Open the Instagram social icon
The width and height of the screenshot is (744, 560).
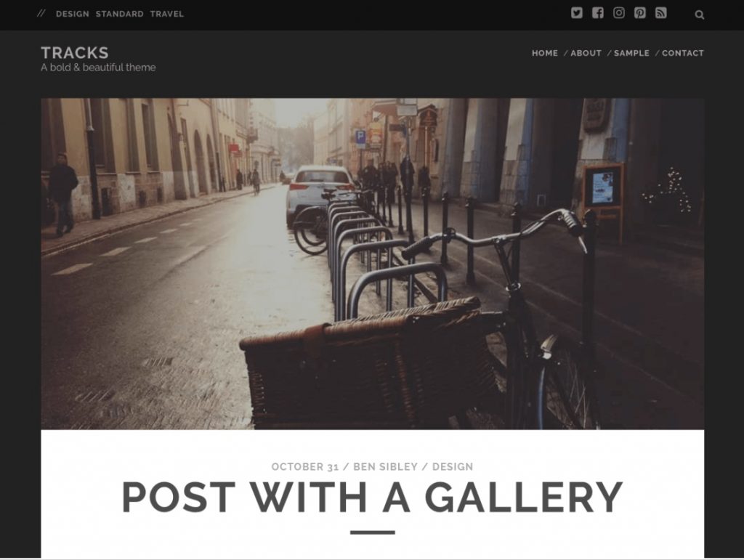[619, 13]
